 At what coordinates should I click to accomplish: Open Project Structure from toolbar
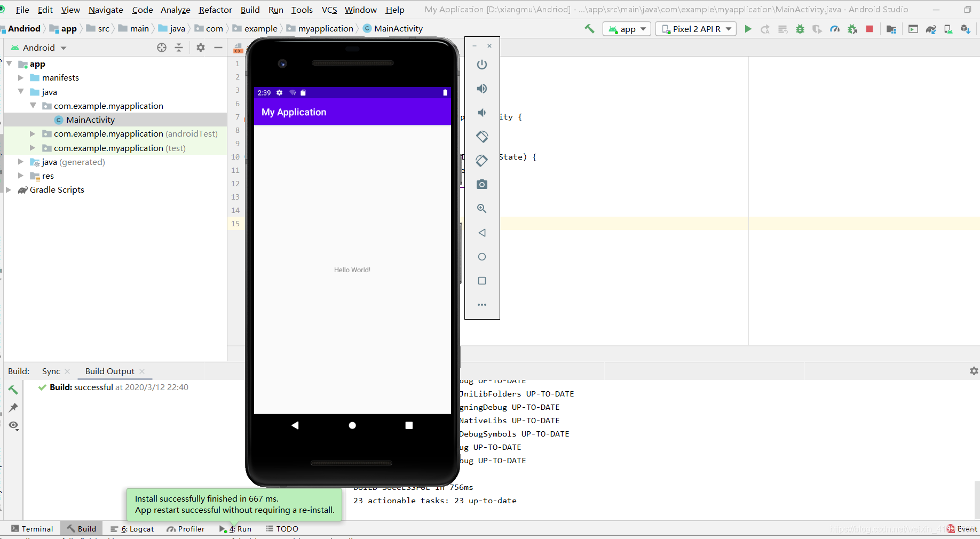[891, 29]
